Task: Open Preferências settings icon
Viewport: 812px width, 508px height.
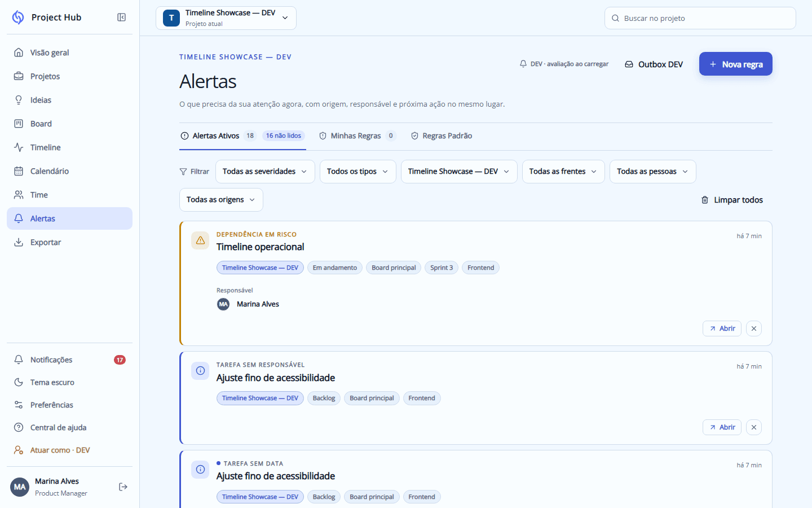Action: click(x=19, y=405)
